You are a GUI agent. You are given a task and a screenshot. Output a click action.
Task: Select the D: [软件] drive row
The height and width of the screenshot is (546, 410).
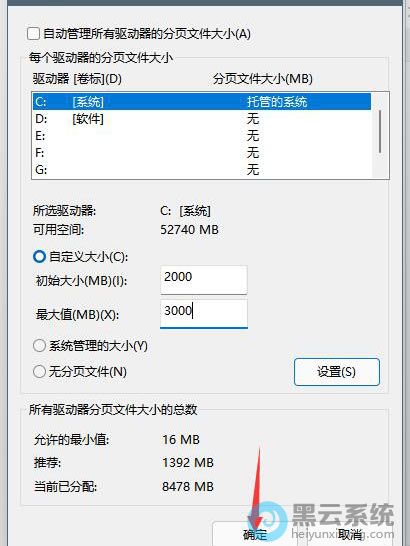pyautogui.click(x=202, y=119)
